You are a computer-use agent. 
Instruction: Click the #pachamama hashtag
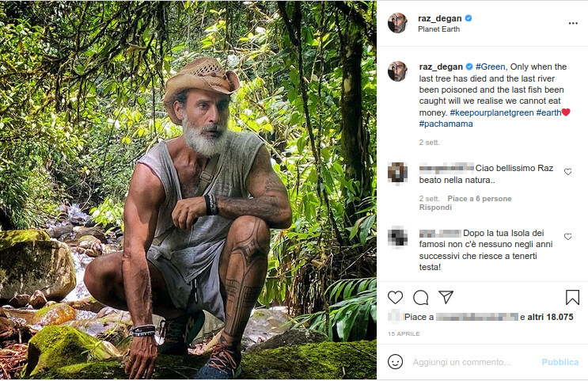[x=443, y=124]
